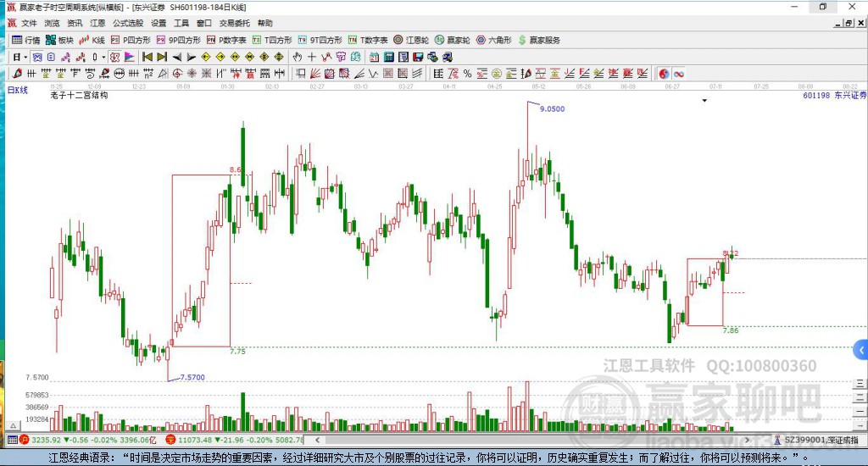Open the 六角形 hexagon tool
Screen dimensions: 868x466
click(494, 40)
